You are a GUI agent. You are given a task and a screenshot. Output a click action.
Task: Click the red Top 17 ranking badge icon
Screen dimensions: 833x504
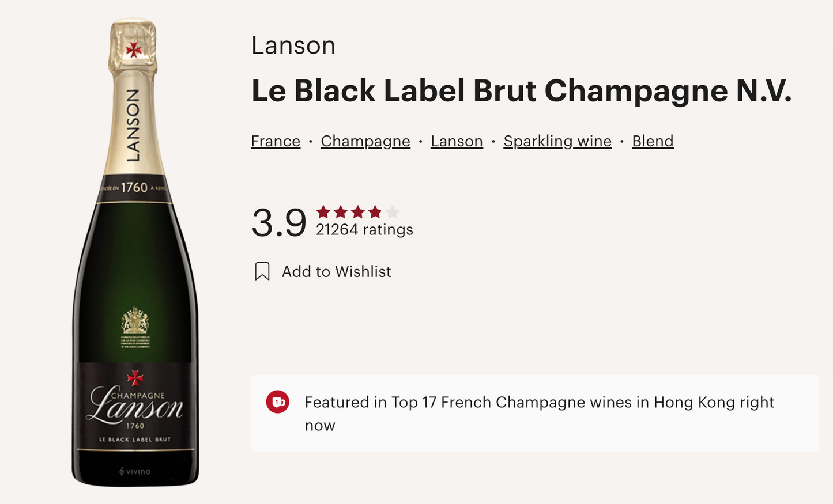pyautogui.click(x=277, y=402)
